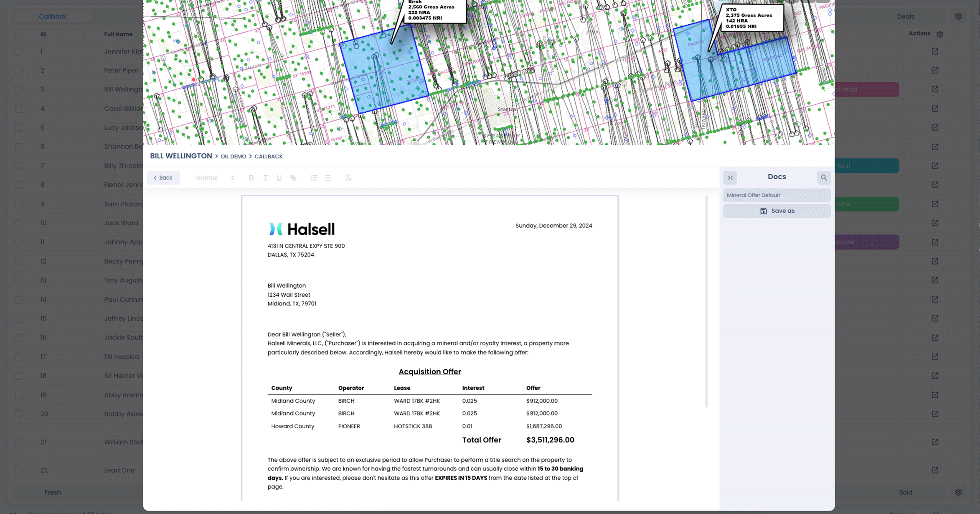
Task: Clear text formatting icon
Action: pos(348,178)
